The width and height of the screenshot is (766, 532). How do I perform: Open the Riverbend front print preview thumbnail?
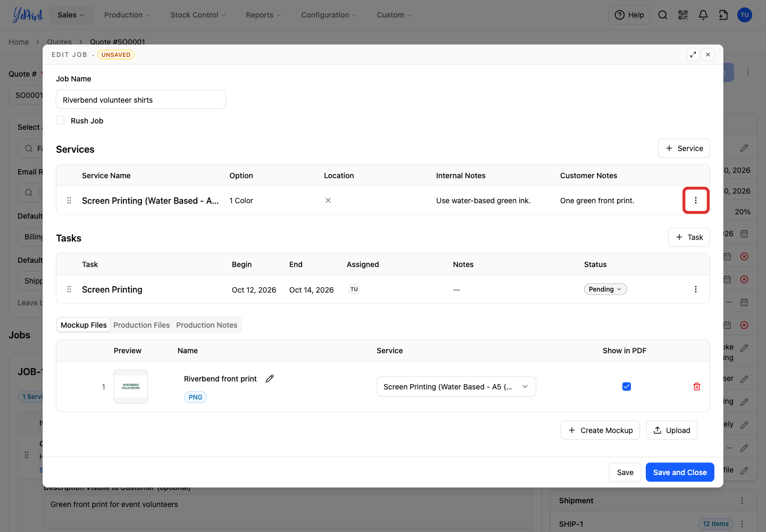point(131,387)
